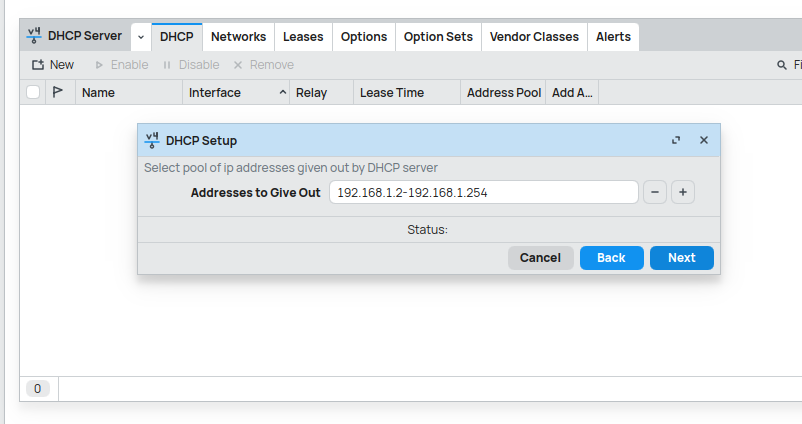Open the Leases tab
This screenshot has width=802, height=424.
click(303, 37)
